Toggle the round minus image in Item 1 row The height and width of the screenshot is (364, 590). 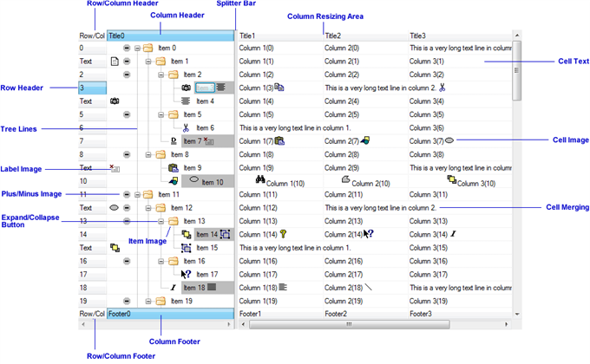tap(127, 62)
